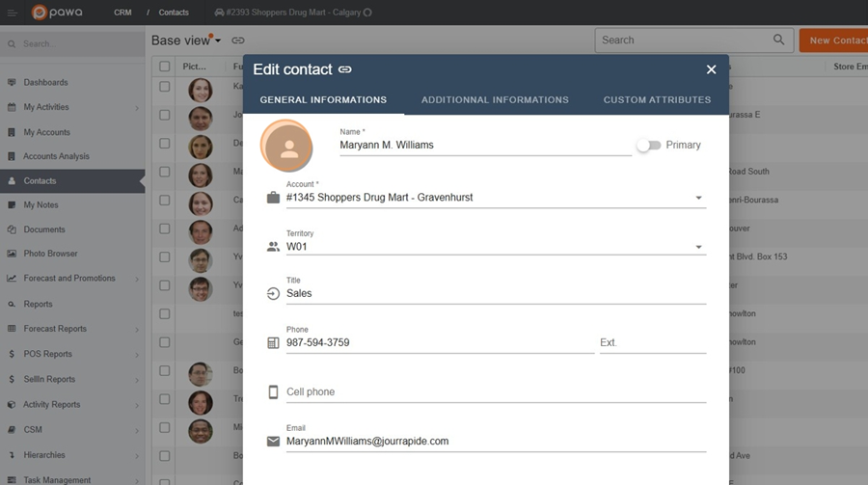Viewport: 868px width, 485px height.
Task: Open Contacts in sidebar menu
Action: [72, 181]
